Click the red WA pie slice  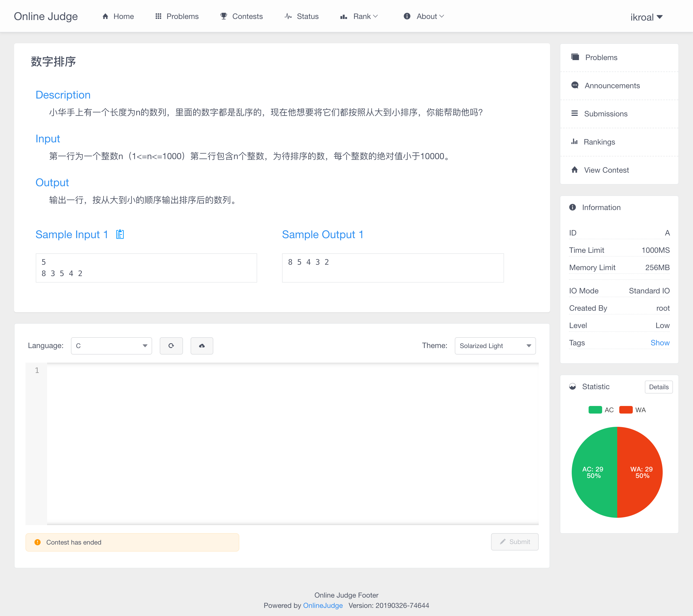640,472
